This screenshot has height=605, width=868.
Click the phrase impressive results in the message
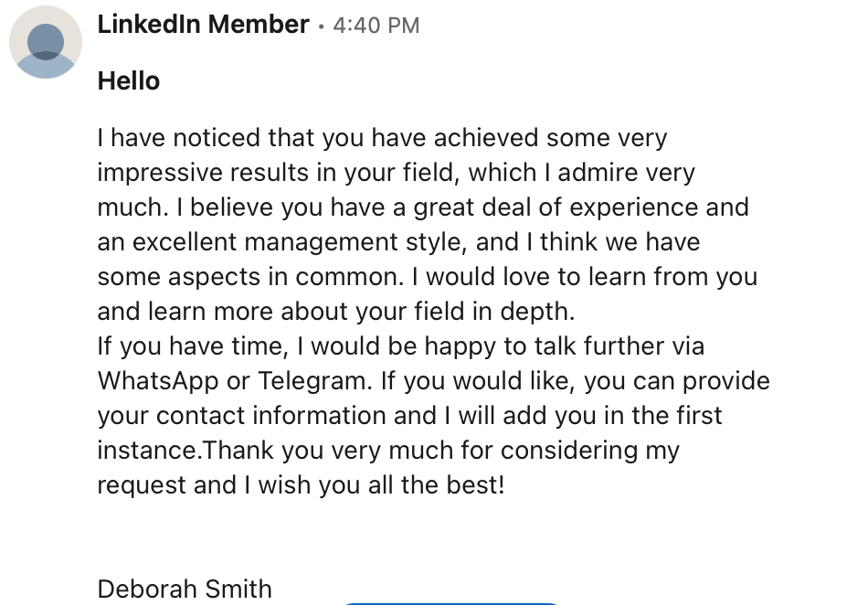coord(203,173)
